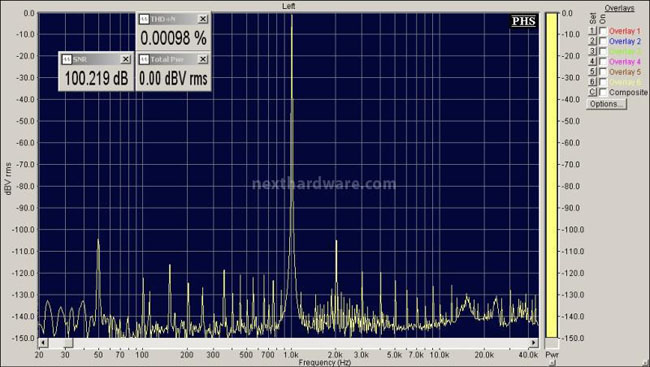Enable the Overlay 1 checkbox
Viewport: 650px width, 367px height.
(603, 31)
